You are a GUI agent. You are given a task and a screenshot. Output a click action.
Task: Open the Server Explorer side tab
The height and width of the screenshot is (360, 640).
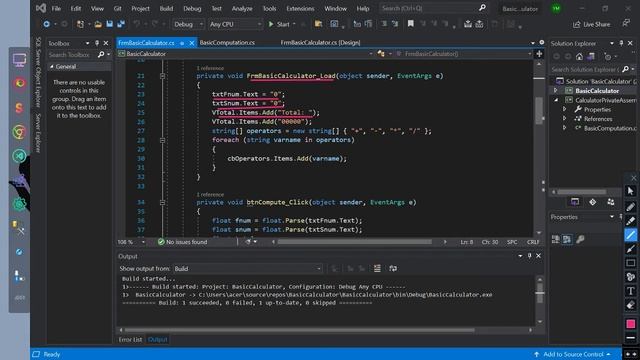click(x=38, y=133)
